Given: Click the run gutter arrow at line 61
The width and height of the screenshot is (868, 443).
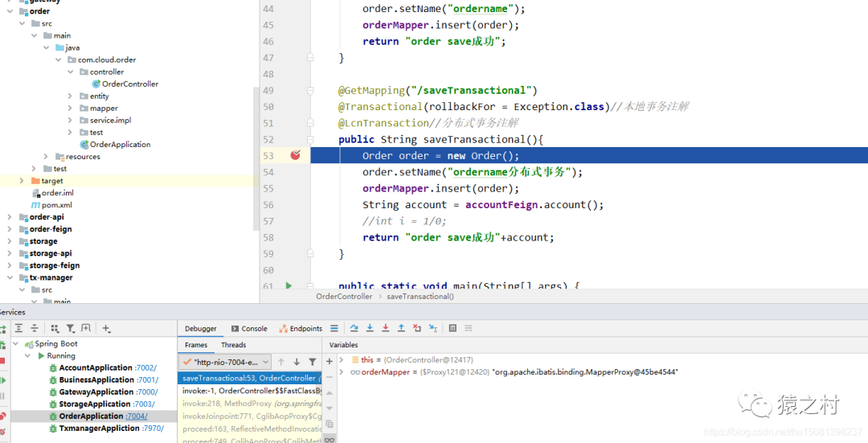Looking at the screenshot, I should [x=289, y=285].
